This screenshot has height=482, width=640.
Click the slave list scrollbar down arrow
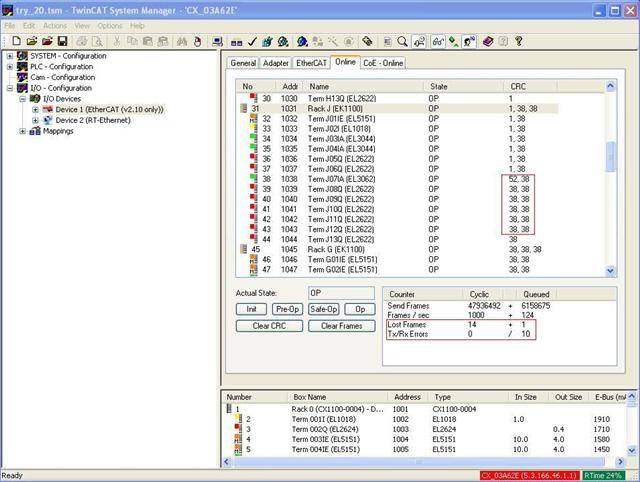pyautogui.click(x=611, y=271)
